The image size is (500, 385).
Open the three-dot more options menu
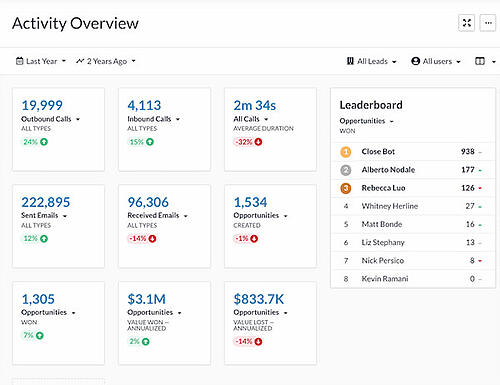pos(488,23)
